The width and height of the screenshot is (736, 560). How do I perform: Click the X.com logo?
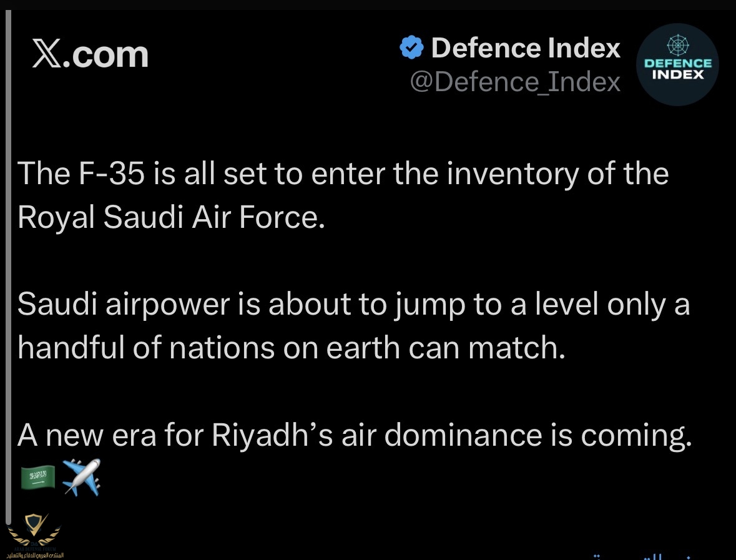click(x=90, y=54)
